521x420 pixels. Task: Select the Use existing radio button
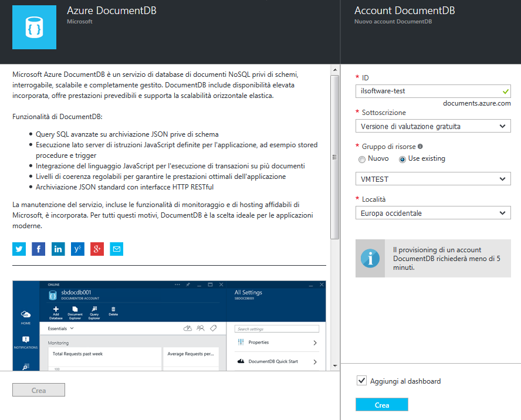(402, 160)
